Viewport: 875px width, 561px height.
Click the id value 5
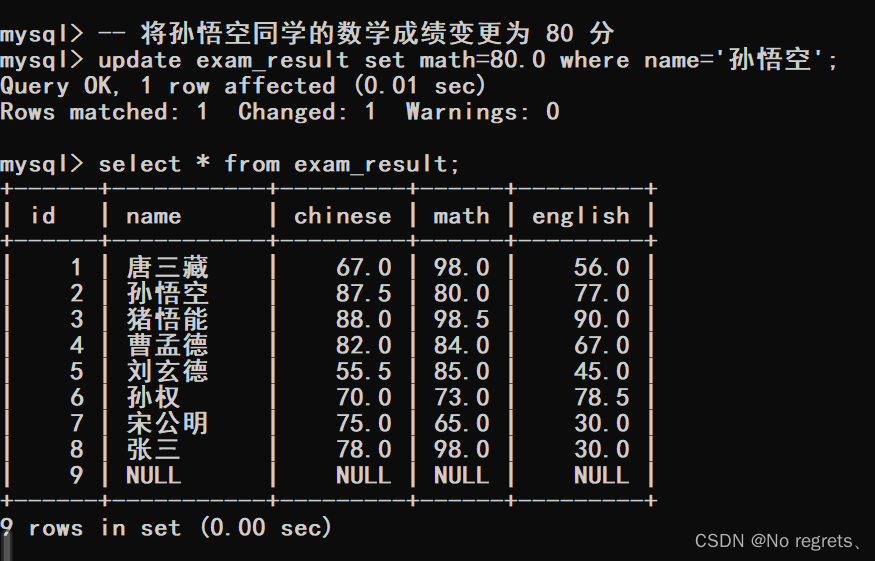[x=77, y=371]
